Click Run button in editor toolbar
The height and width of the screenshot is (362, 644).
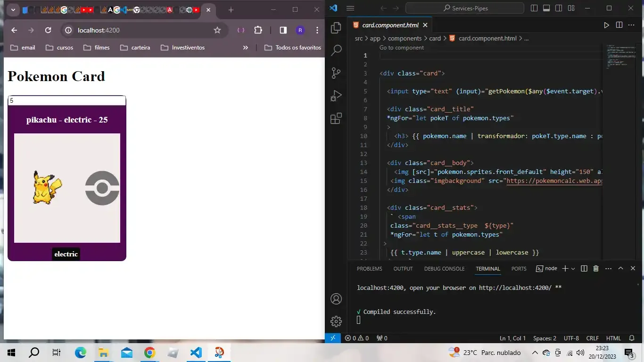(x=607, y=25)
